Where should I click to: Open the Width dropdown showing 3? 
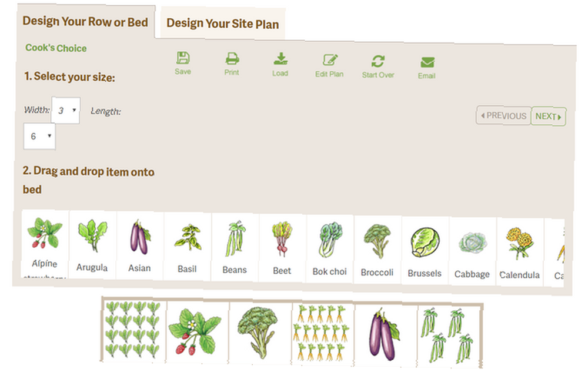tap(66, 110)
